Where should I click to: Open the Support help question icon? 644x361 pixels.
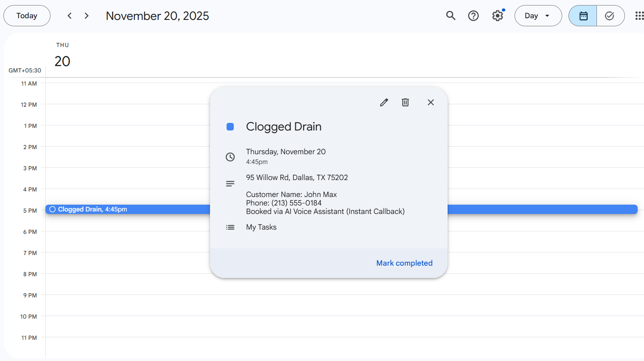pyautogui.click(x=473, y=16)
